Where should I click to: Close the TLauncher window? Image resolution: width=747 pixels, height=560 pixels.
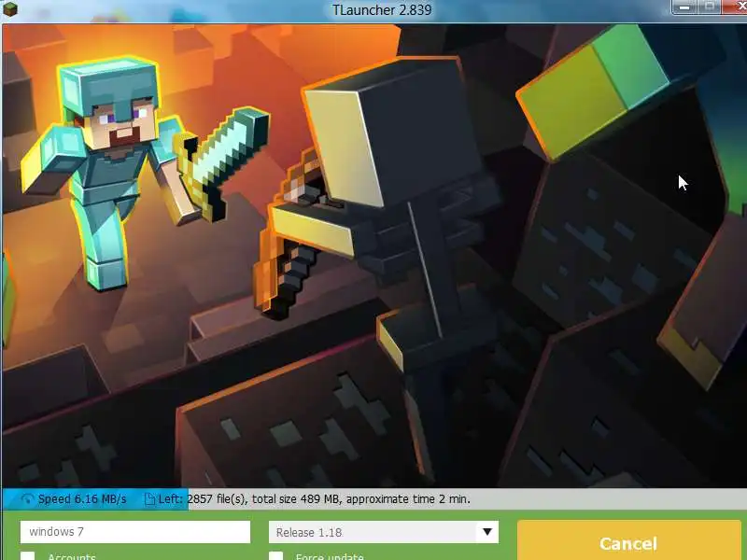[735, 7]
